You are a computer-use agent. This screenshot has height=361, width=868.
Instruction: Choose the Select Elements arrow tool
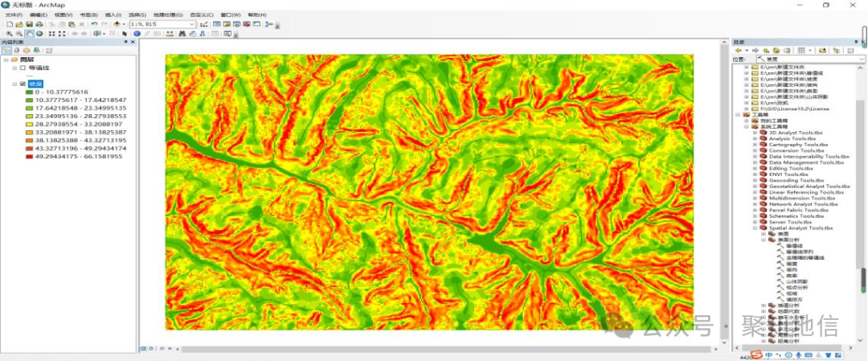[125, 34]
